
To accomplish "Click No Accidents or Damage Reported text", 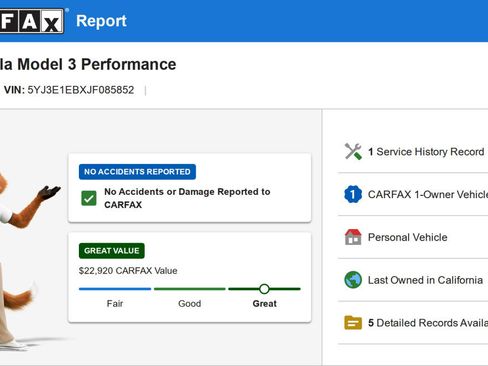I will point(187,198).
